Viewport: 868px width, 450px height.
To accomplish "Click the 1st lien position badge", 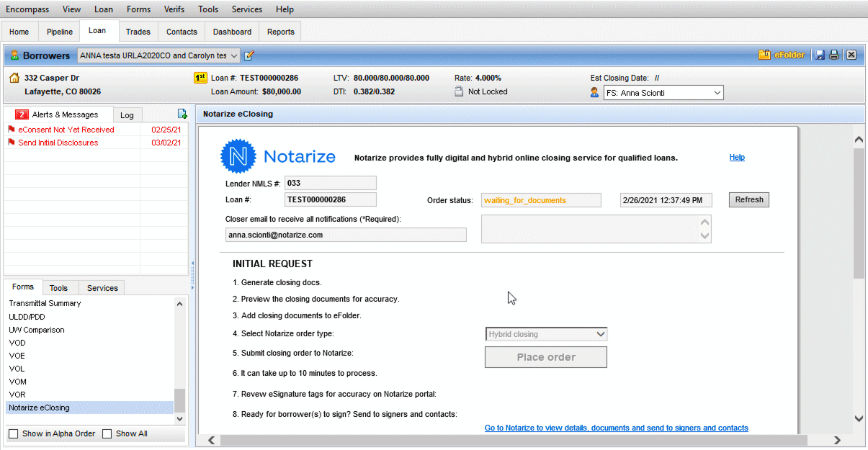I will (x=200, y=78).
